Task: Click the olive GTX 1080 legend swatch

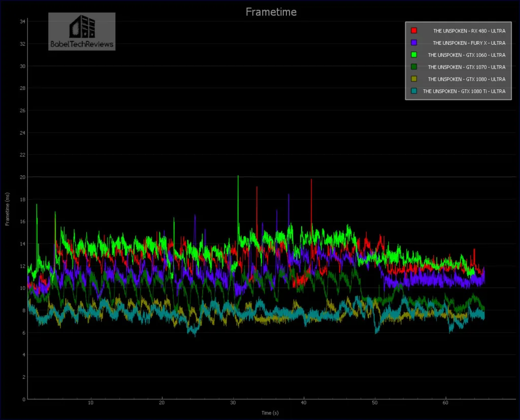Action: coord(414,79)
